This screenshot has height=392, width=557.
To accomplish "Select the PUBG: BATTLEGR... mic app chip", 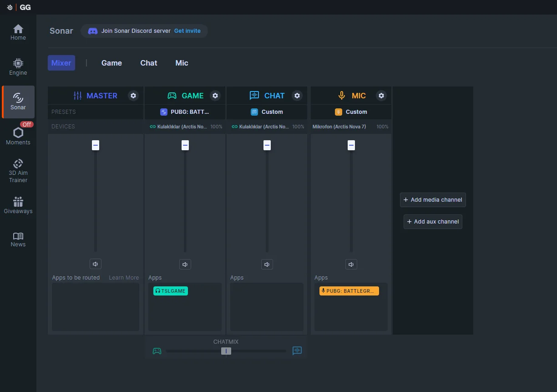I will pyautogui.click(x=349, y=291).
